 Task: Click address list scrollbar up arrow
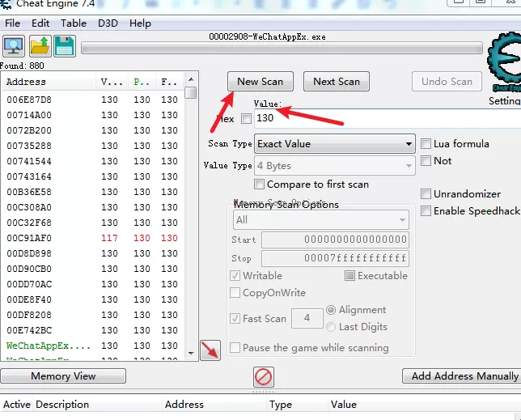point(191,79)
